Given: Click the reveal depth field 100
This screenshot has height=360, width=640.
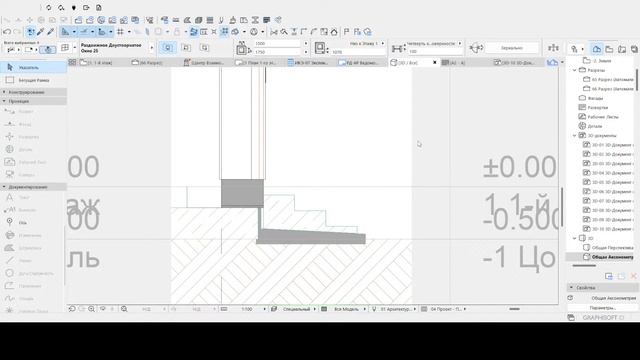Looking at the screenshot, I should 435,51.
